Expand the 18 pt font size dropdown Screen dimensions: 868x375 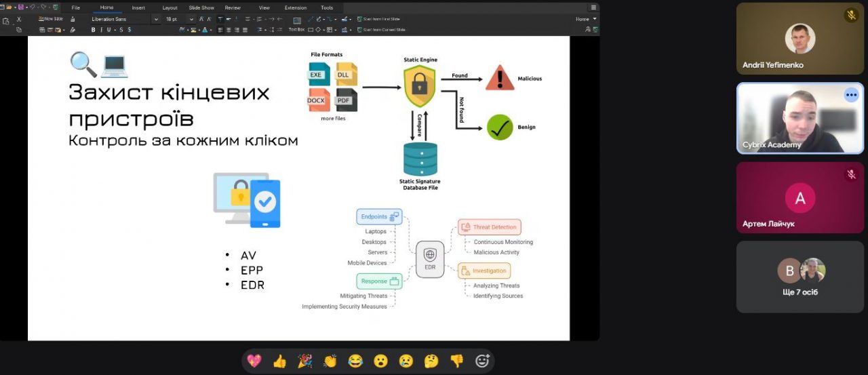tap(193, 19)
